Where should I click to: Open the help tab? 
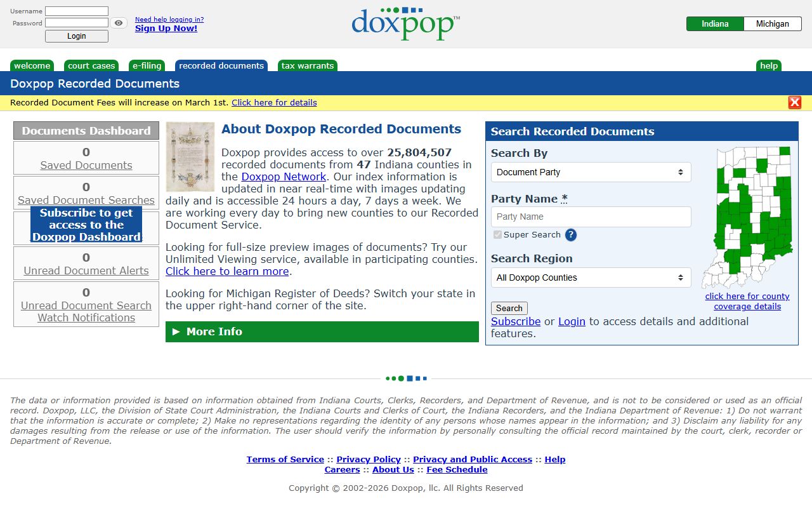(769, 65)
